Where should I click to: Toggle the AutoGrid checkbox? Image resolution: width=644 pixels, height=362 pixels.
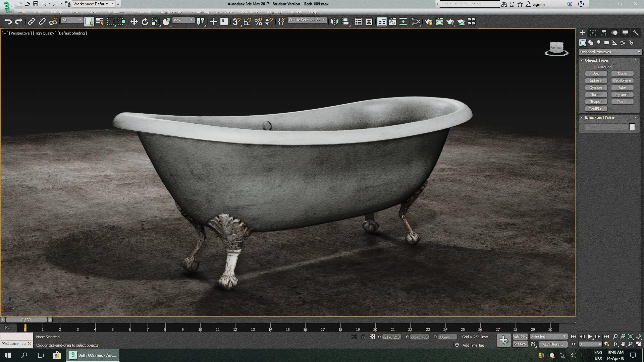coord(595,67)
